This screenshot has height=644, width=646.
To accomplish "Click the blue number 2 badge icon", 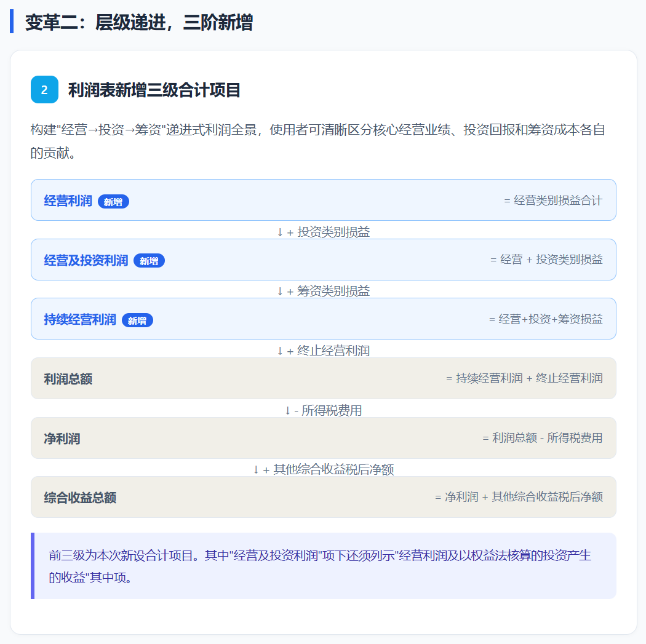I will 44,89.
